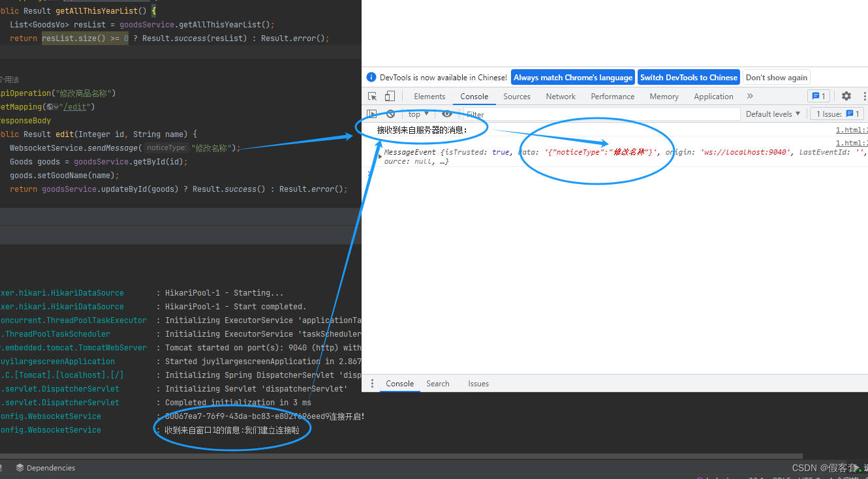Screen dimensions: 868x479
Task: Toggle the device emulation toolbar
Action: (389, 96)
